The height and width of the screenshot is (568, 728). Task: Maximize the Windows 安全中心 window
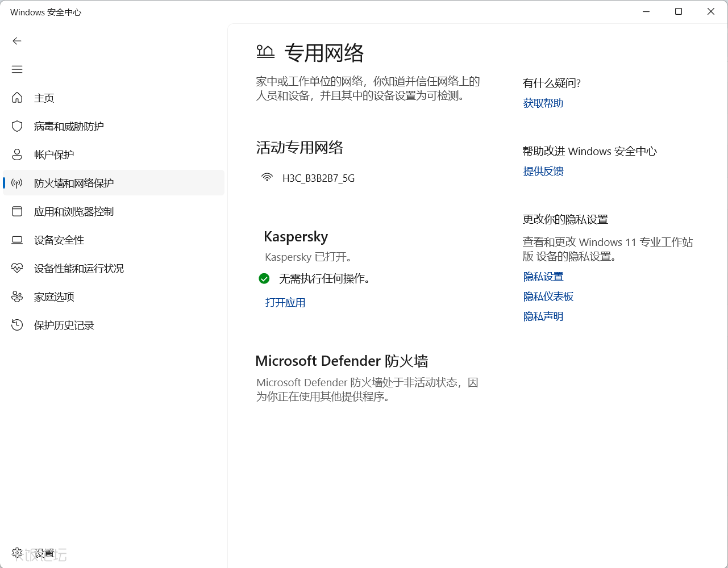[679, 11]
